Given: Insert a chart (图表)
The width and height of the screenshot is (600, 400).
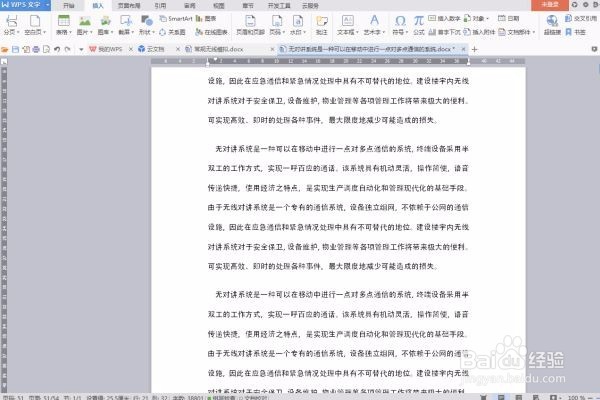Looking at the screenshot, I should tap(206, 18).
